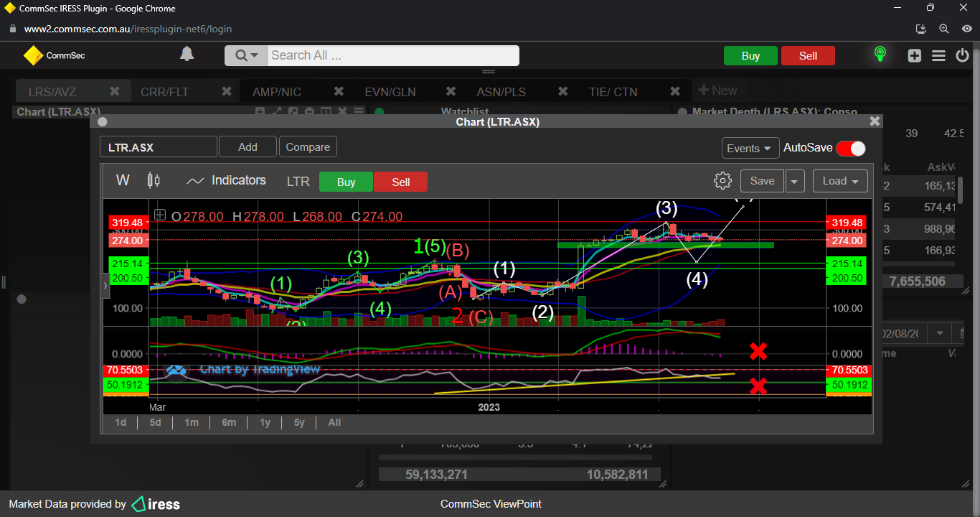Expand the Load dropdown
Image resolution: width=980 pixels, height=517 pixels.
pos(839,181)
